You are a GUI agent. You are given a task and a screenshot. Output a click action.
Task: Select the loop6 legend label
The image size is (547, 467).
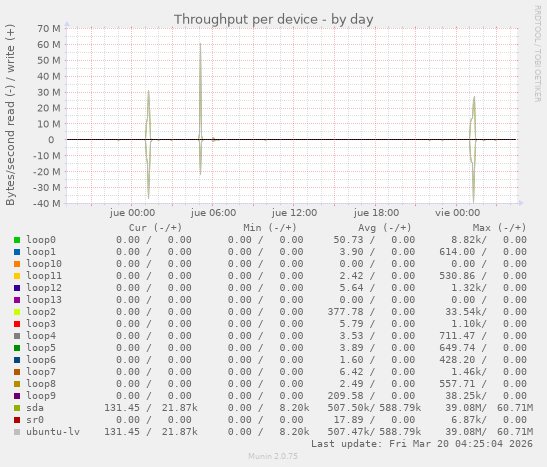pos(41,360)
